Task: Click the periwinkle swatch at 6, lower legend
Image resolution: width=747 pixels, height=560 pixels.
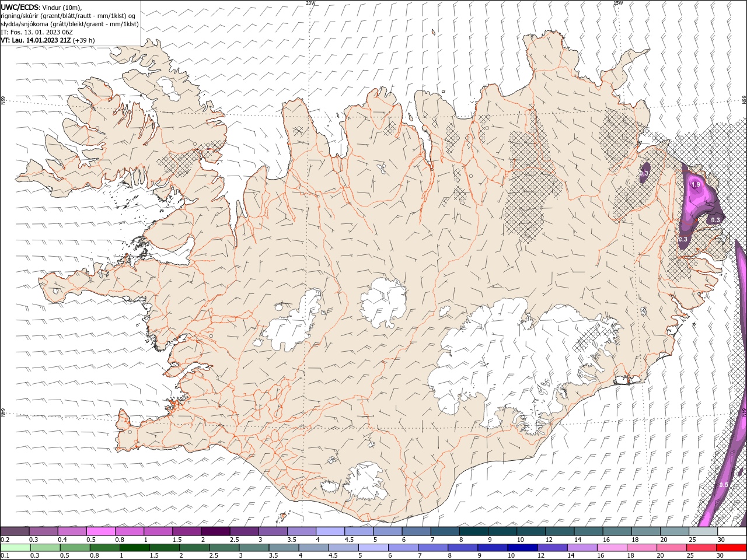Action: (403, 548)
